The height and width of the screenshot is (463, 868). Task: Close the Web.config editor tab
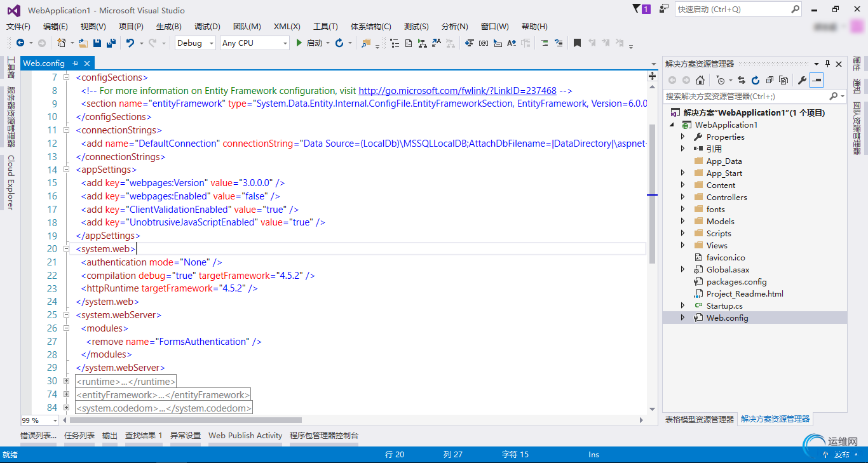pyautogui.click(x=87, y=63)
